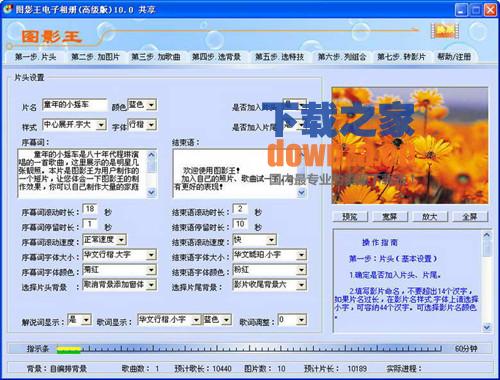Click the 60分钟 label
The width and height of the screenshot is (500, 380).
466,349
